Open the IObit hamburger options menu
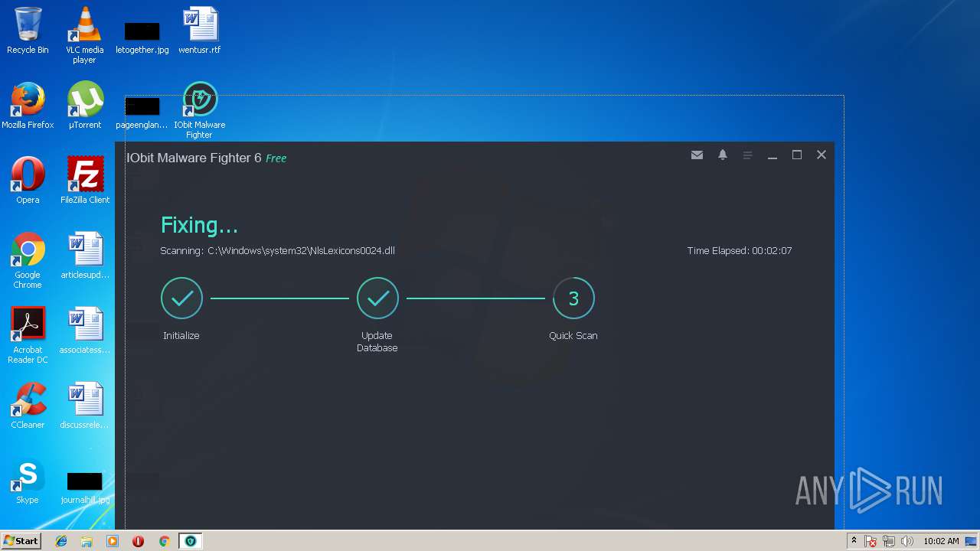 tap(747, 155)
